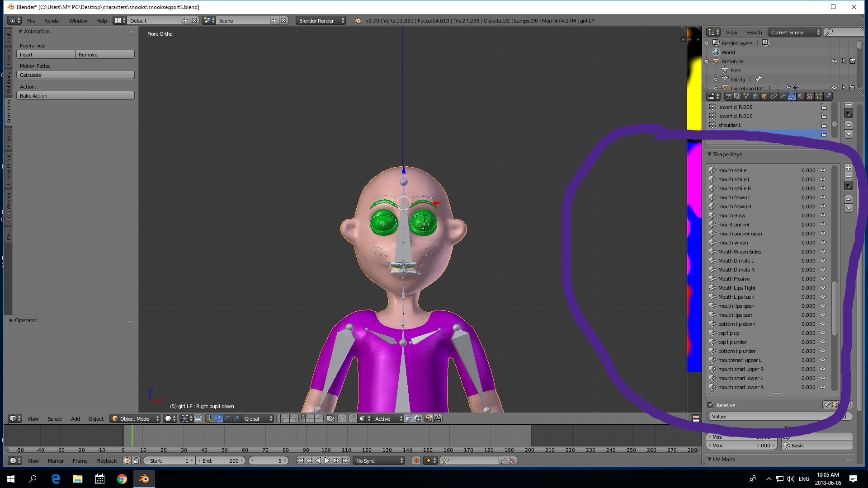
Task: Click the rotate manipulator arc icon
Action: [228, 419]
